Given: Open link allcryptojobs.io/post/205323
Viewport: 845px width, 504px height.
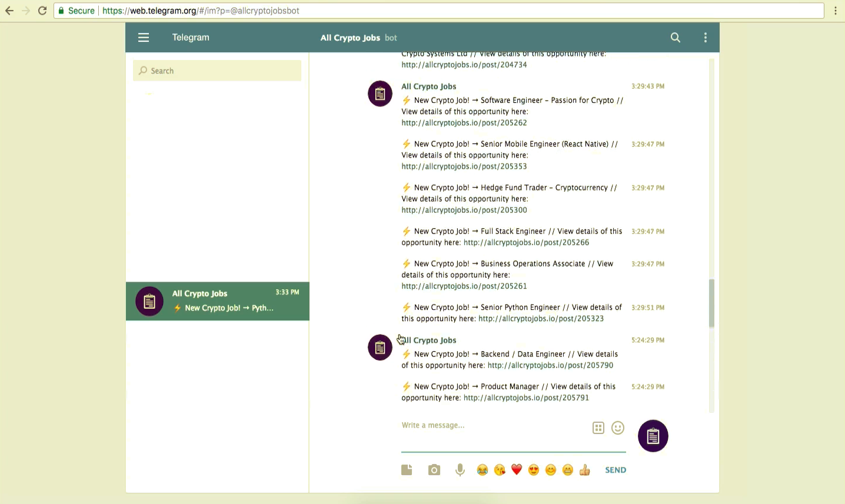Looking at the screenshot, I should [x=541, y=319].
